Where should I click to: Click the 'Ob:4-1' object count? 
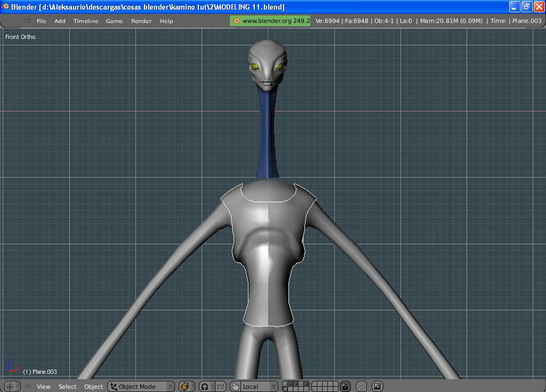coord(384,21)
